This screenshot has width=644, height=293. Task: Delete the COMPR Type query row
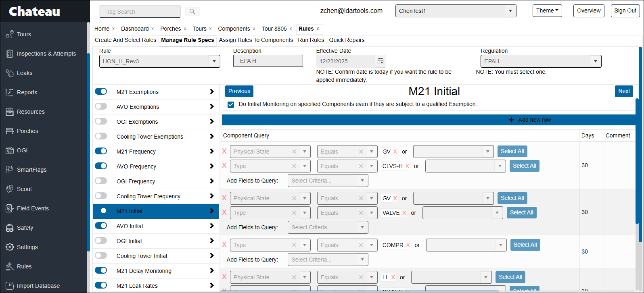pyautogui.click(x=224, y=245)
